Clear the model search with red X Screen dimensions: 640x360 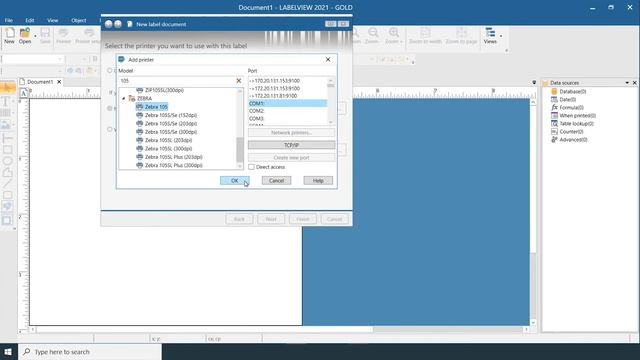[x=239, y=81]
